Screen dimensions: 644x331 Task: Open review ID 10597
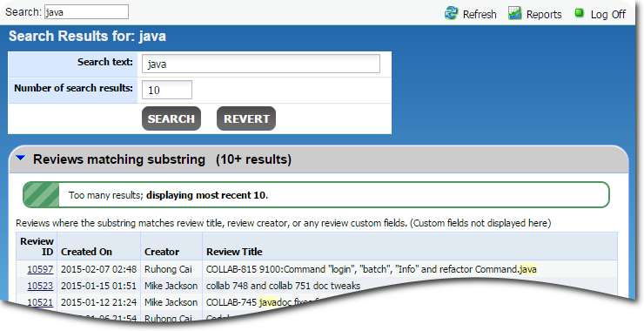point(40,270)
